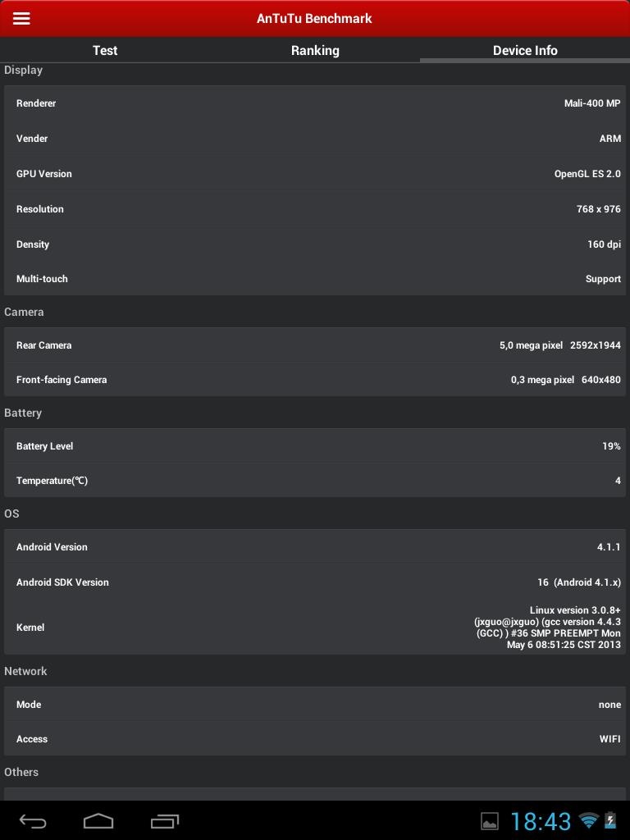Tap the Battery Level row
Viewport: 630px width, 840px height.
[x=315, y=446]
